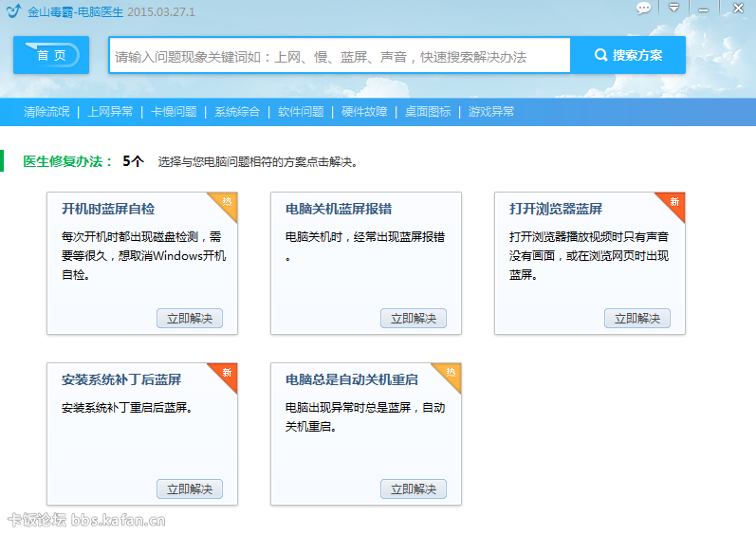Image resolution: width=756 pixels, height=535 pixels.
Task: Focus the problem keyword search field
Action: (x=340, y=55)
